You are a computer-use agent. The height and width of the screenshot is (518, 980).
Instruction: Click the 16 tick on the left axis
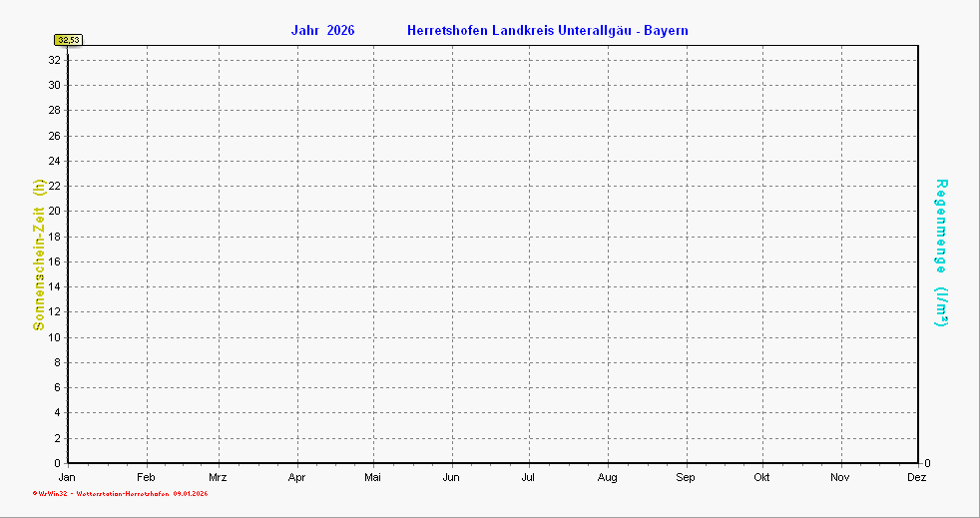point(56,261)
